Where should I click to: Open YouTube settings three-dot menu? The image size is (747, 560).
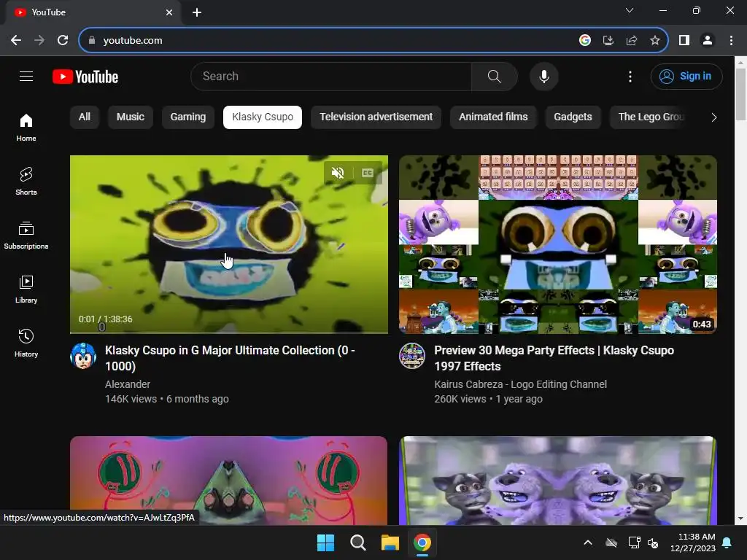[630, 76]
